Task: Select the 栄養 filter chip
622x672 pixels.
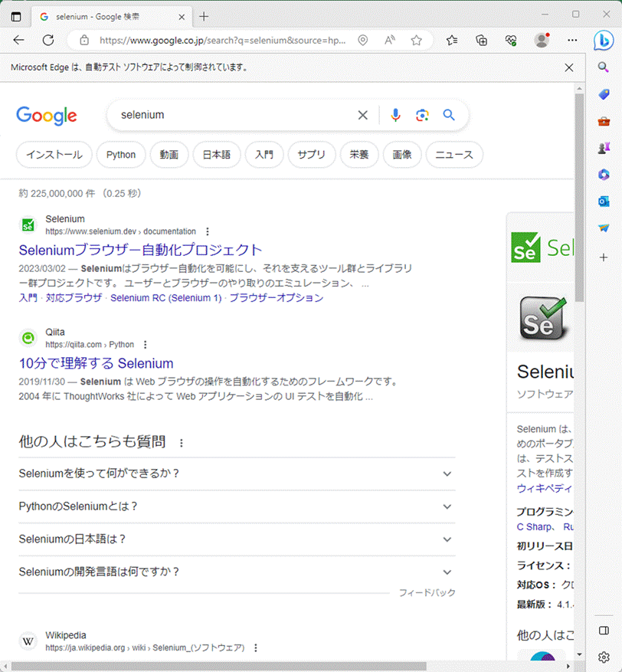Action: coord(359,155)
